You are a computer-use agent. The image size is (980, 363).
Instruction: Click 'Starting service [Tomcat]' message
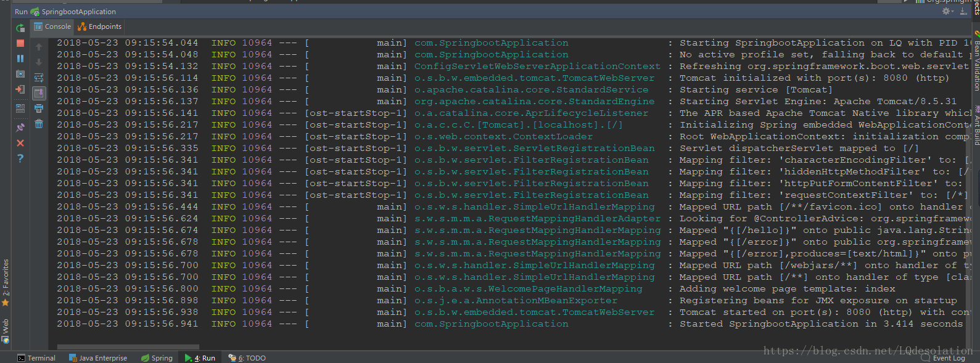[x=756, y=90]
